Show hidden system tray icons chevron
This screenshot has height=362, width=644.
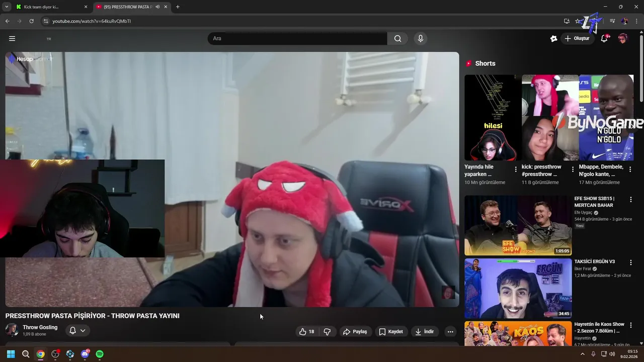(x=583, y=354)
